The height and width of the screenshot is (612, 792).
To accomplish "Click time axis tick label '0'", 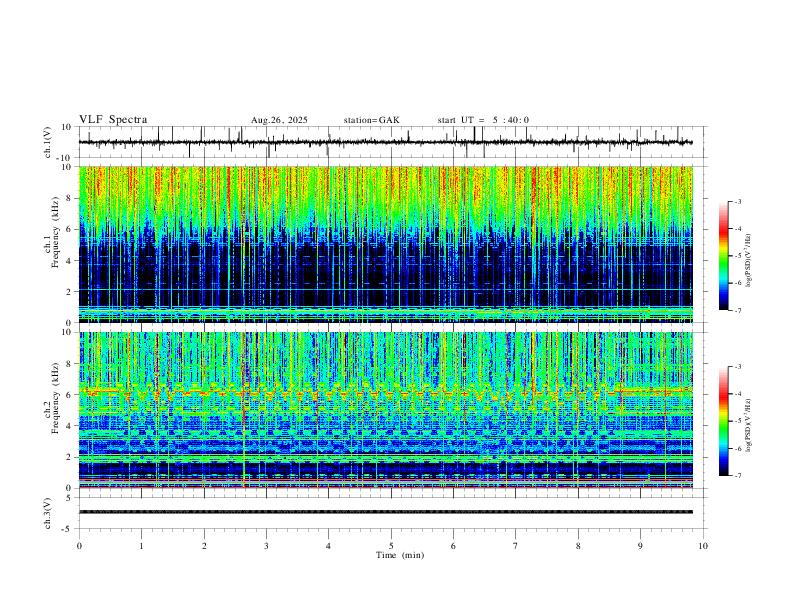I will [79, 546].
